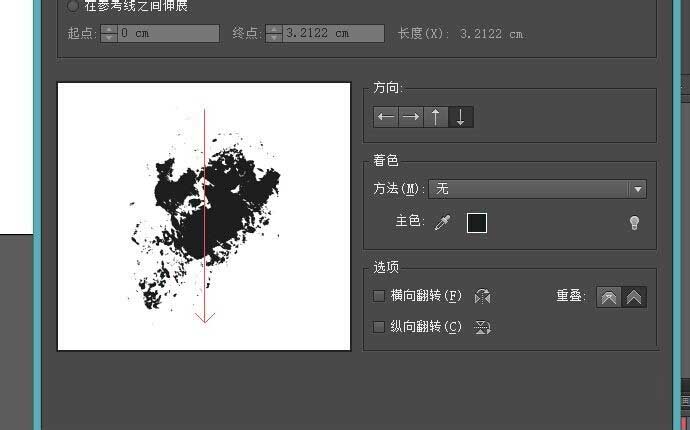This screenshot has height=430, width=690.
Task: Click the horizontal flip icon
Action: [x=482, y=296]
